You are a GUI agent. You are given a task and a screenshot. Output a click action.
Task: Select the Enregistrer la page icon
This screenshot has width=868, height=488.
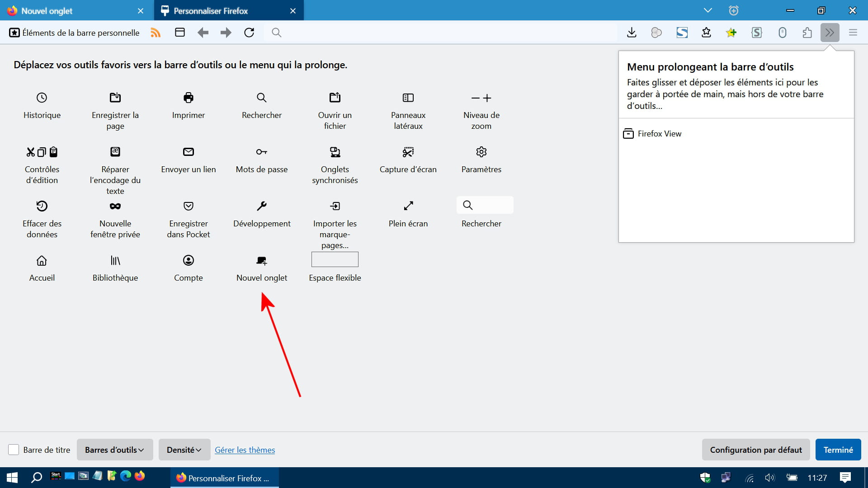[115, 98]
